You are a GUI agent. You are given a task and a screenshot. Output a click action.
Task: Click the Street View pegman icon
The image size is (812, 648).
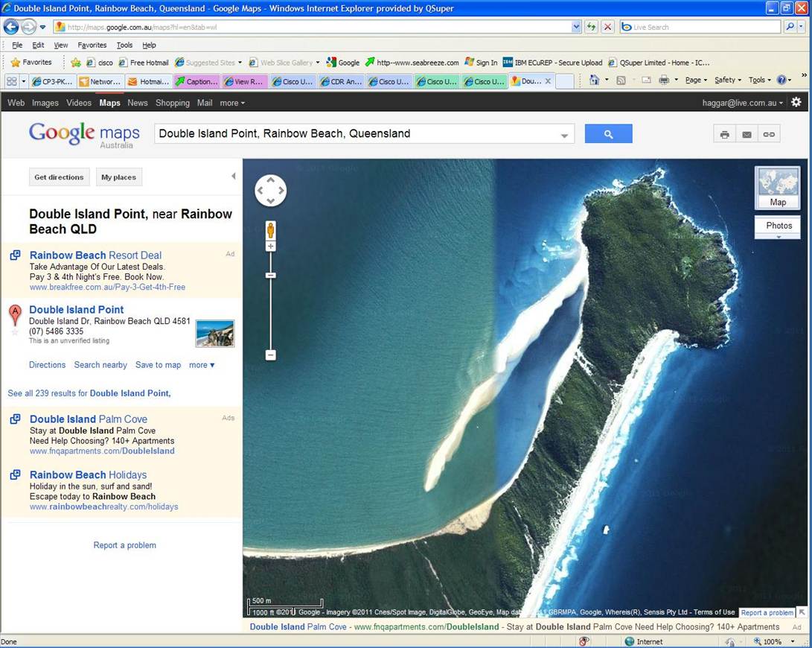click(x=271, y=230)
